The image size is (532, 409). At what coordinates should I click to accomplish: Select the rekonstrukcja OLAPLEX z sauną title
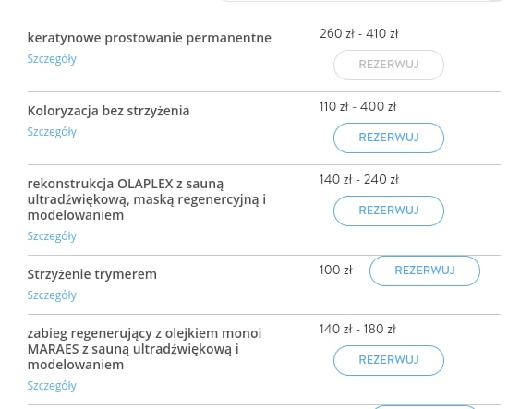147,199
